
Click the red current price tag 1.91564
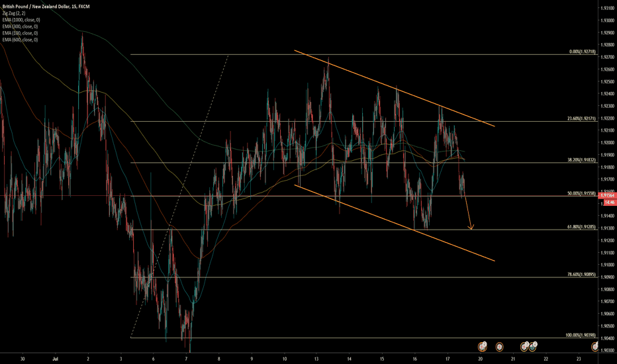[607, 196]
